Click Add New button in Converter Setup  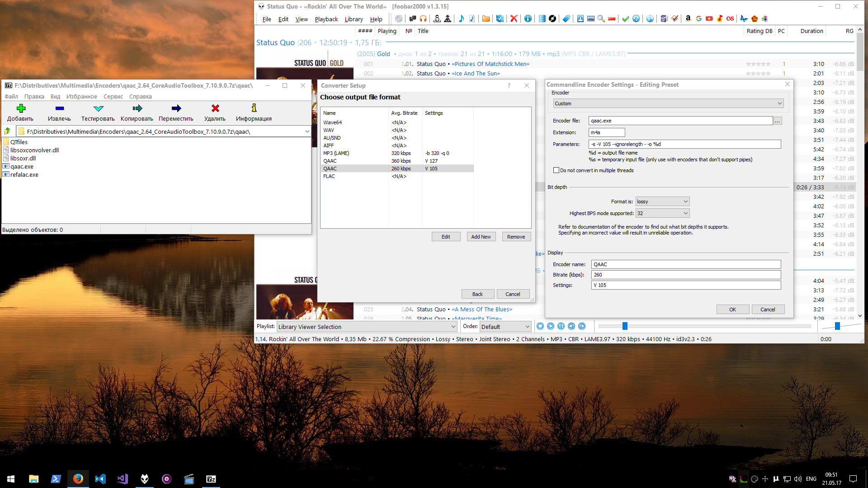[481, 237]
